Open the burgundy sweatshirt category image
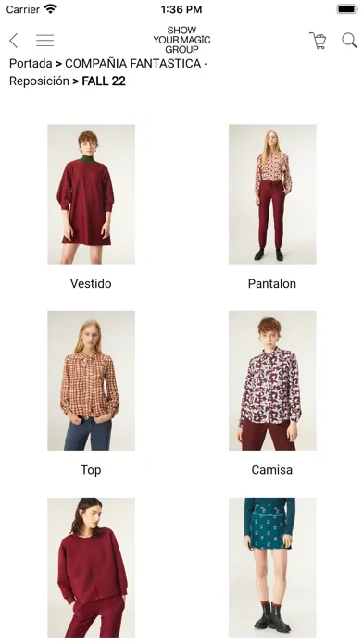Image resolution: width=363 pixels, height=644 pixels. [x=92, y=567]
